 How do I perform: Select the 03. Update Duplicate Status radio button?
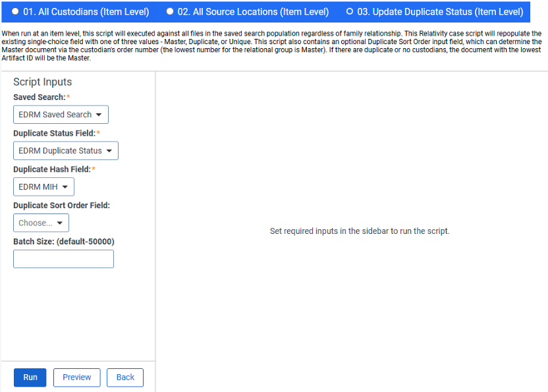(x=350, y=12)
